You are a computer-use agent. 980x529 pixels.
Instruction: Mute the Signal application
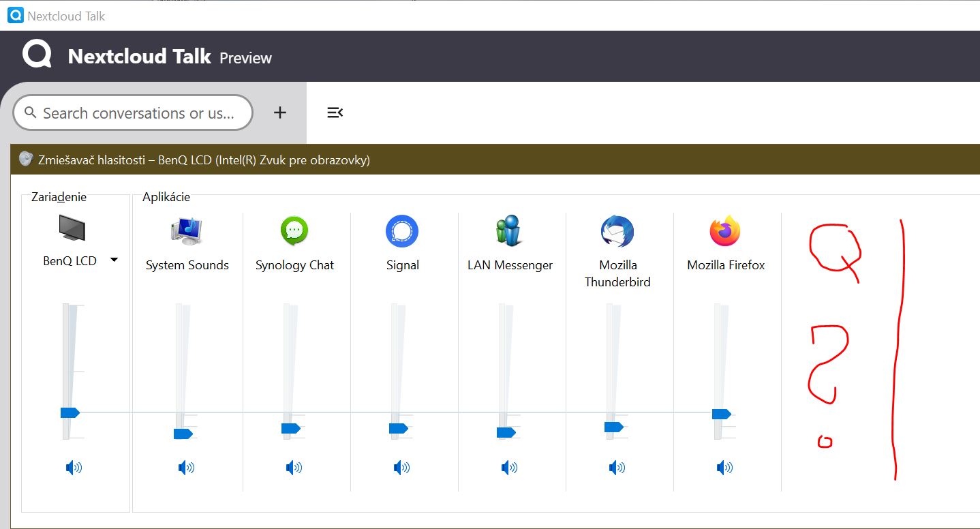pyautogui.click(x=402, y=468)
